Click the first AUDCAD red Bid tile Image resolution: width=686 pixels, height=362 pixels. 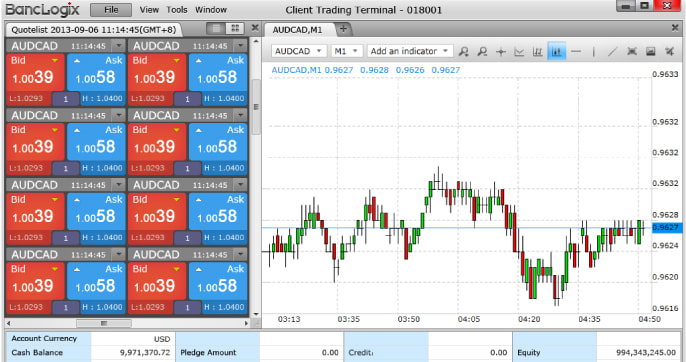pos(35,73)
